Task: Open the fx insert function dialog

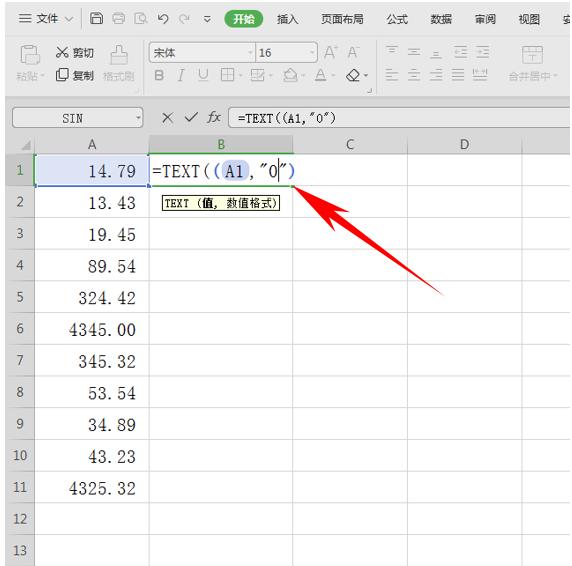Action: coord(214,117)
